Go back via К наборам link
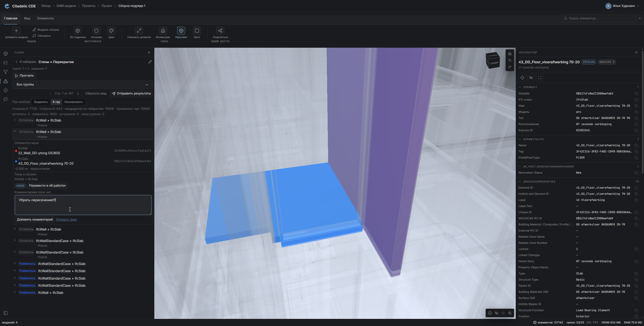This screenshot has width=644, height=326. pos(26,62)
